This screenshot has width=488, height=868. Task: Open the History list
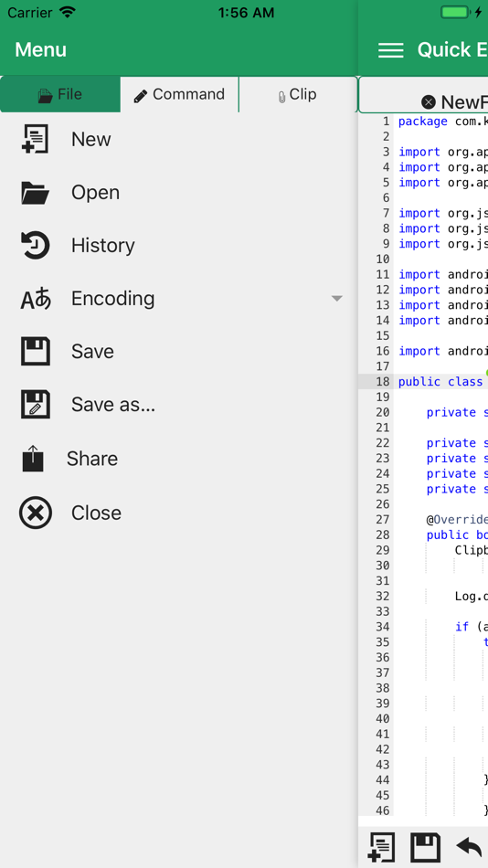coord(103,245)
